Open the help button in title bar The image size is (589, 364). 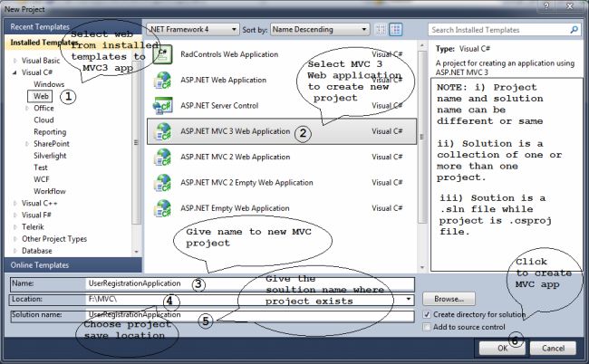(546, 6)
